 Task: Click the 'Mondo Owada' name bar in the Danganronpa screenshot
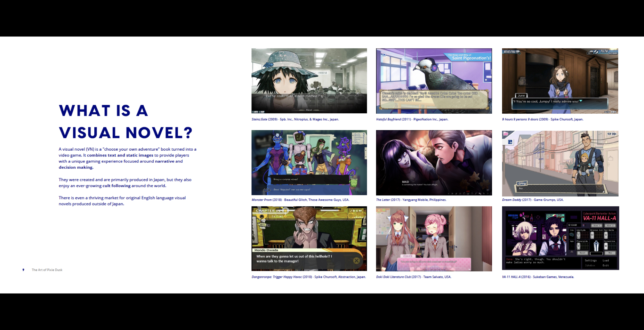(x=266, y=250)
